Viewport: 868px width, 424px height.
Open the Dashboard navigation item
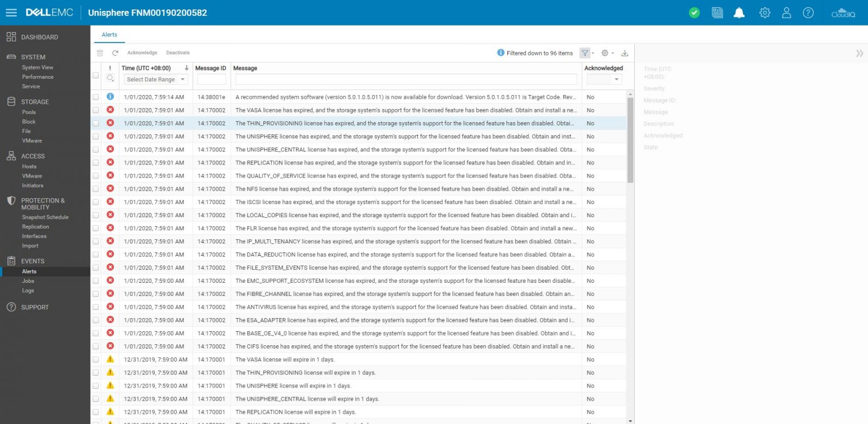(x=39, y=37)
